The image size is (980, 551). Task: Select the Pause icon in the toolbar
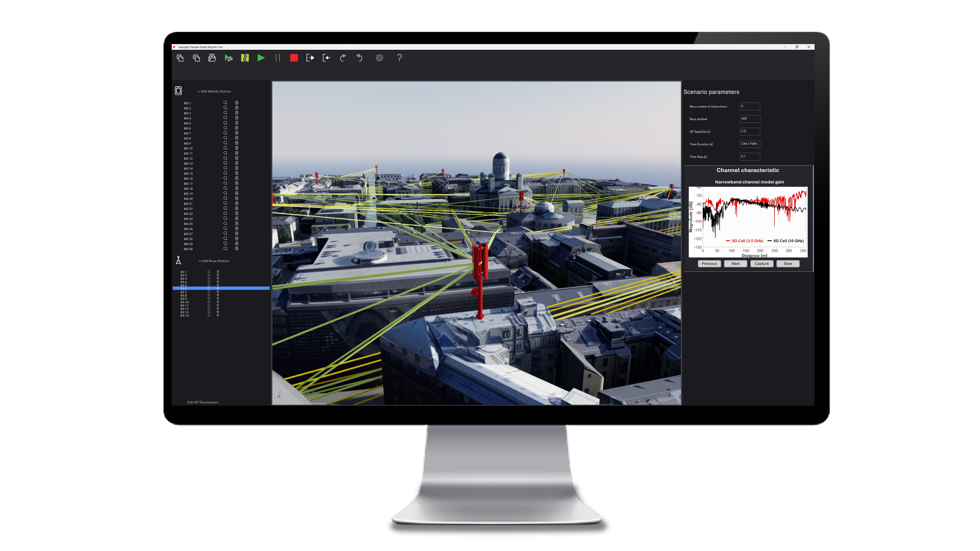tap(278, 58)
